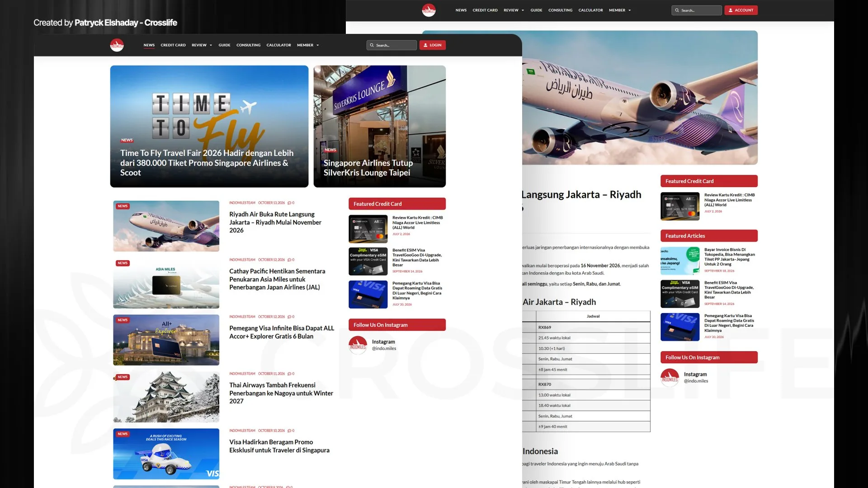Click the search field in the left window

click(392, 45)
